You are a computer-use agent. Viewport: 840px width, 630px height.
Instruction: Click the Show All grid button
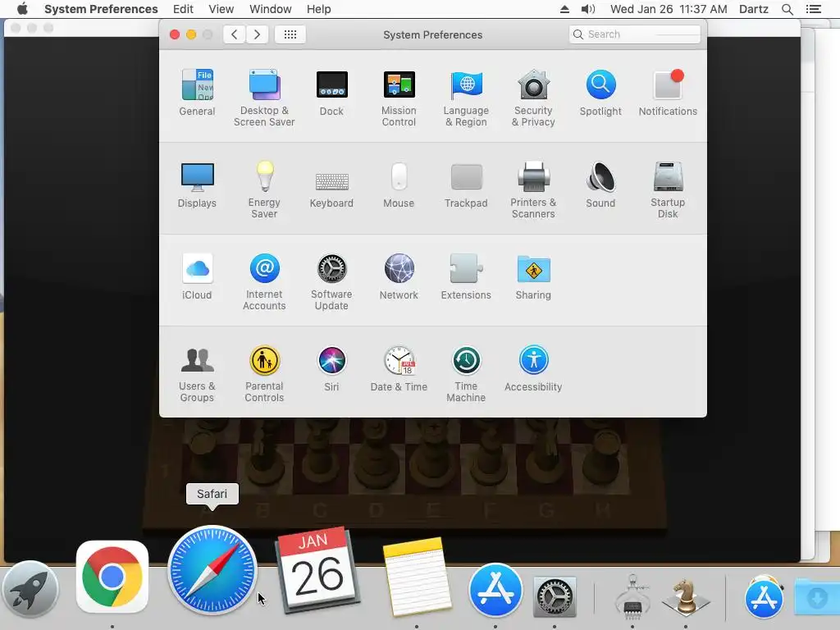pos(290,34)
